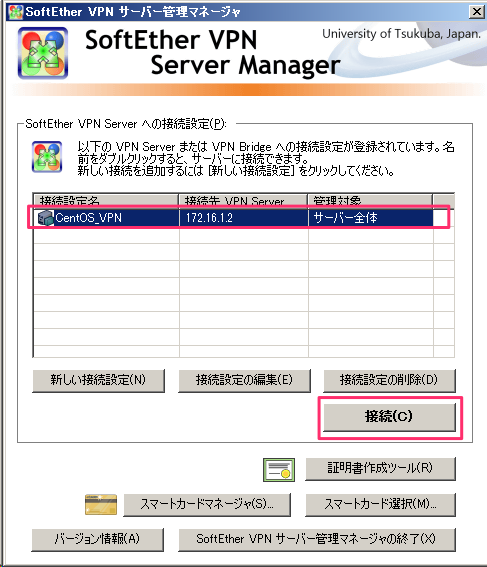Open 接続設定の編集(E) to edit the connection
487x567 pixels.
244,380
